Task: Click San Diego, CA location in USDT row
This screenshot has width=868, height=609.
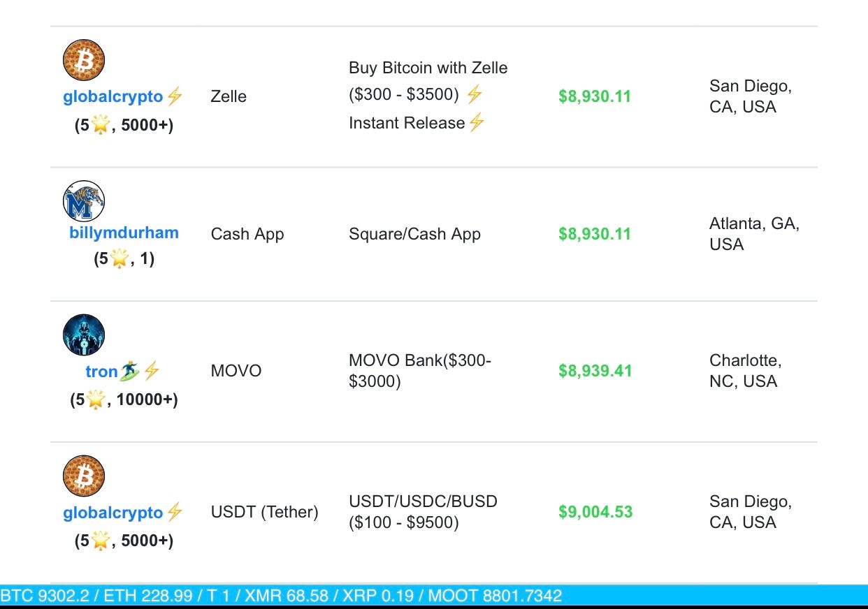Action: (x=751, y=512)
